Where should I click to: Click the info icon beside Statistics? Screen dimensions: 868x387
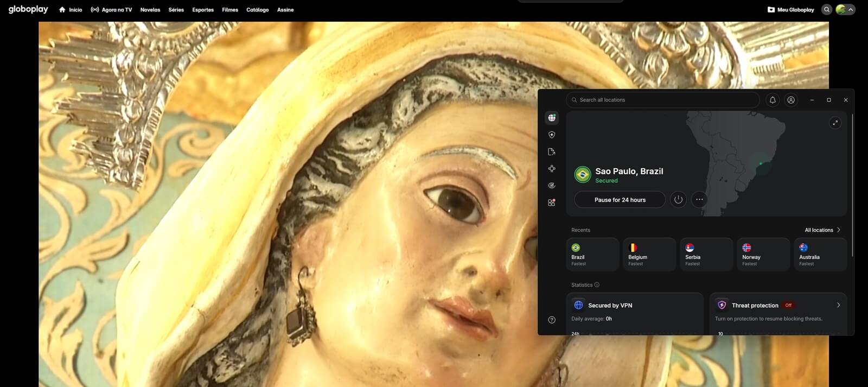pyautogui.click(x=597, y=285)
